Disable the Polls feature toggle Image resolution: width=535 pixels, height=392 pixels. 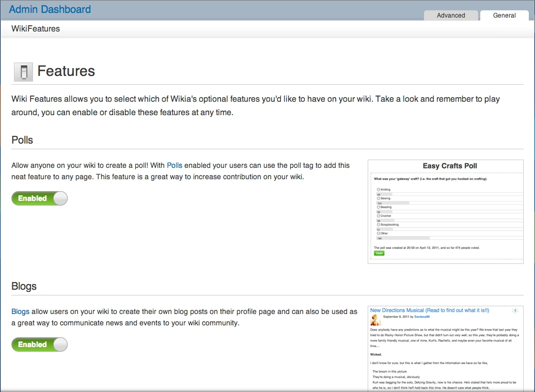(x=40, y=198)
